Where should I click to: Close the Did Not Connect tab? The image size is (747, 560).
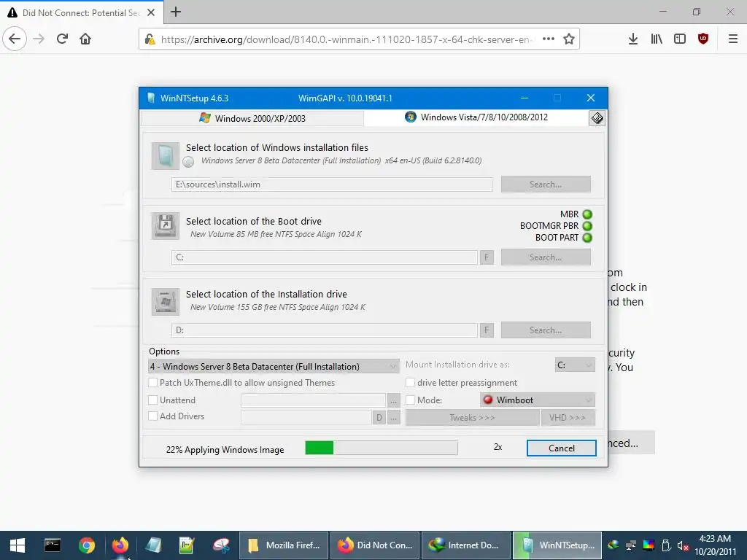pyautogui.click(x=151, y=13)
